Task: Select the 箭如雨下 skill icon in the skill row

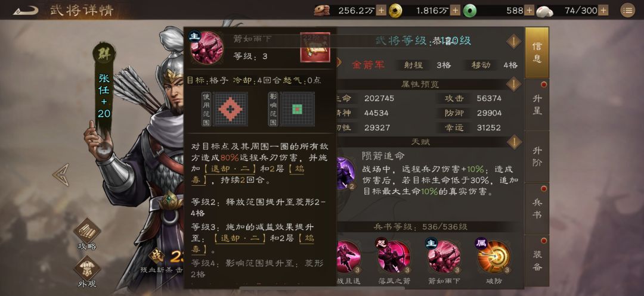Action: (444, 257)
